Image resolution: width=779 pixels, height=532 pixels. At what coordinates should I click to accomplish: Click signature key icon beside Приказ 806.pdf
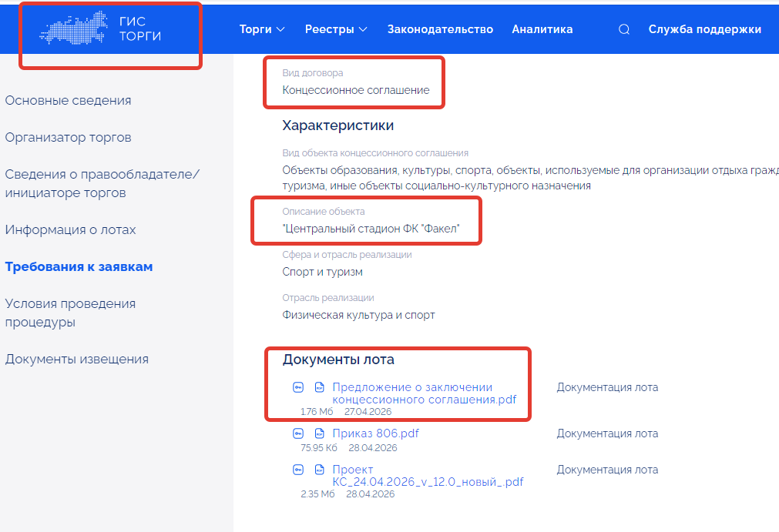tap(298, 433)
